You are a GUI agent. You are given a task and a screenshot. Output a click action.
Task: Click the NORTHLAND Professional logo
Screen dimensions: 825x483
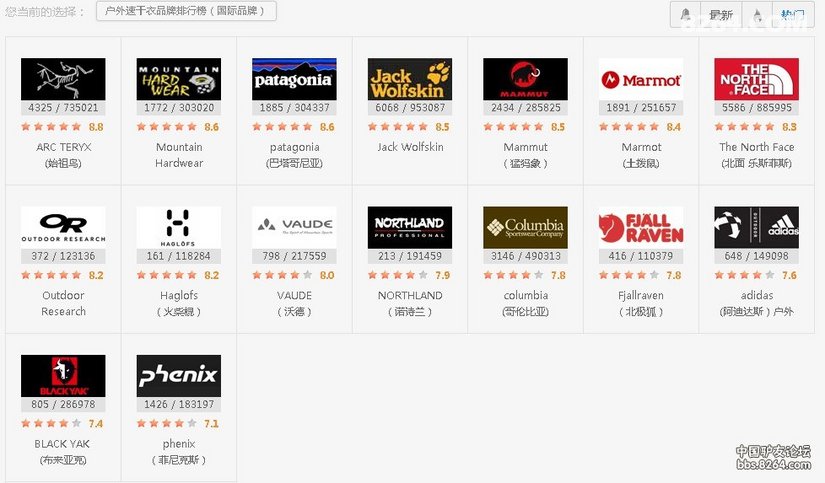[410, 227]
